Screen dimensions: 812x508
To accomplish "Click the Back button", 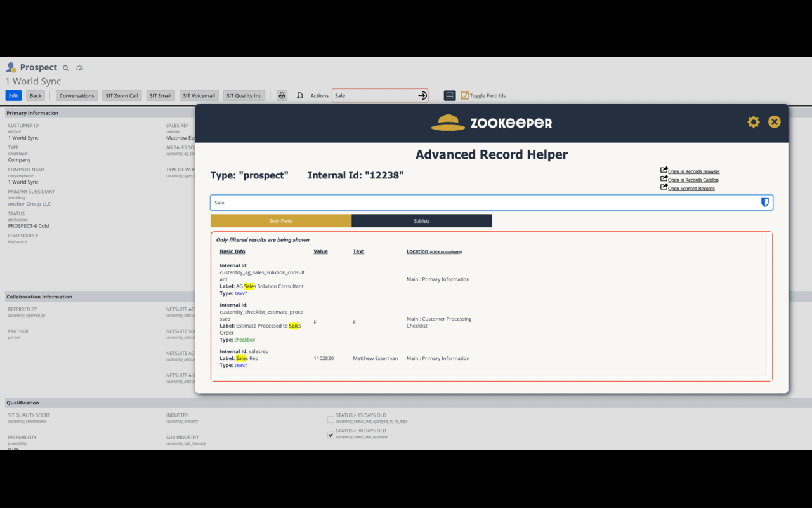I will point(36,95).
